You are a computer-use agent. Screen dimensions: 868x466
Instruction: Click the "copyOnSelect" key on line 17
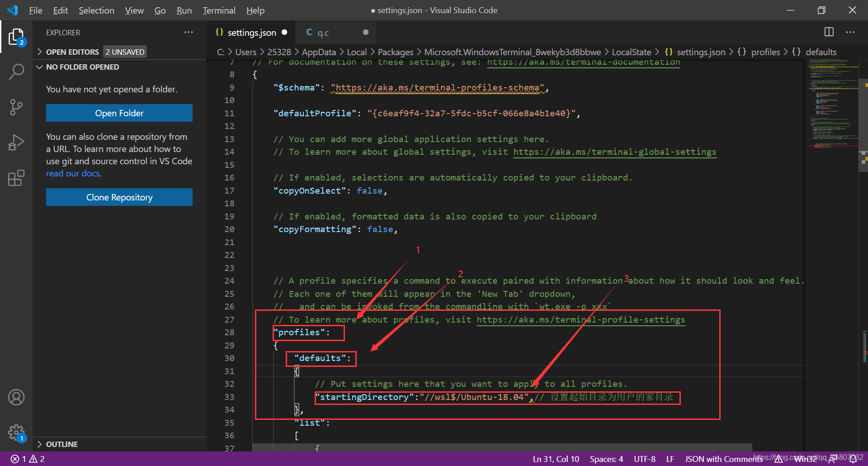click(309, 191)
